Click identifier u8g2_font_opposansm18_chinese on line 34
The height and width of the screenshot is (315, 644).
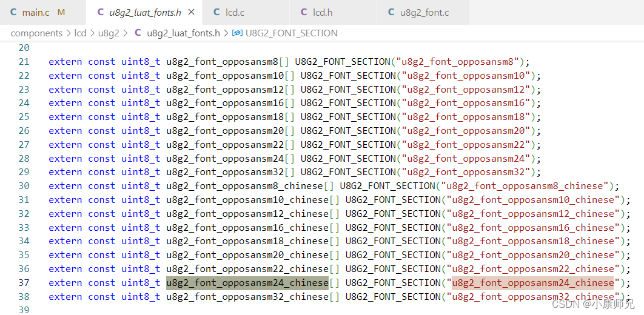[x=247, y=241]
